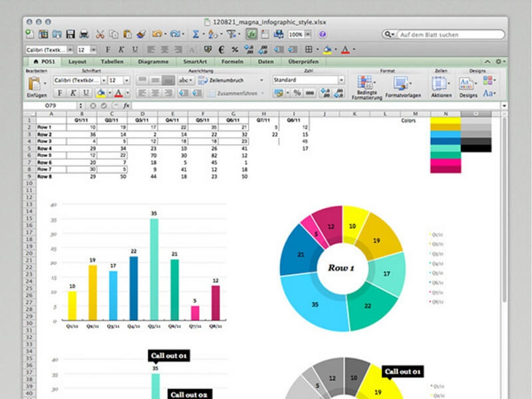Click the Filter funnel icon
Image resolution: width=532 pixels, height=399 pixels.
pos(231,34)
